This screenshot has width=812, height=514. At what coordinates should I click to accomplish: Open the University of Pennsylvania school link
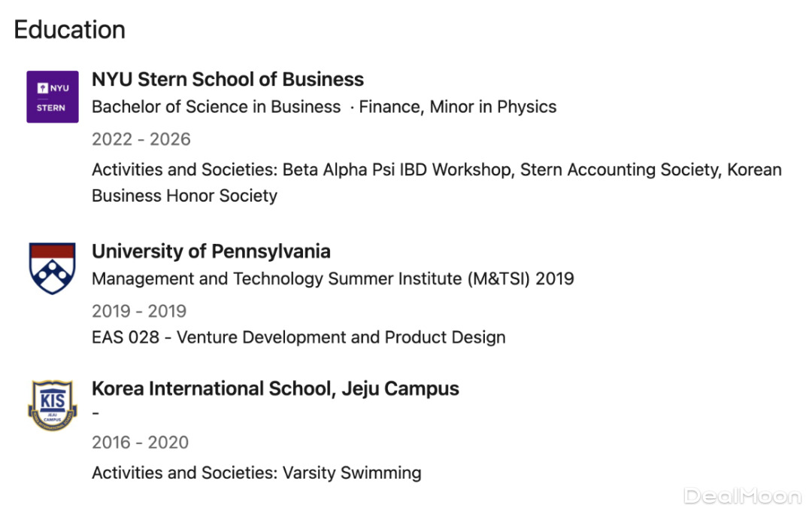coord(211,251)
